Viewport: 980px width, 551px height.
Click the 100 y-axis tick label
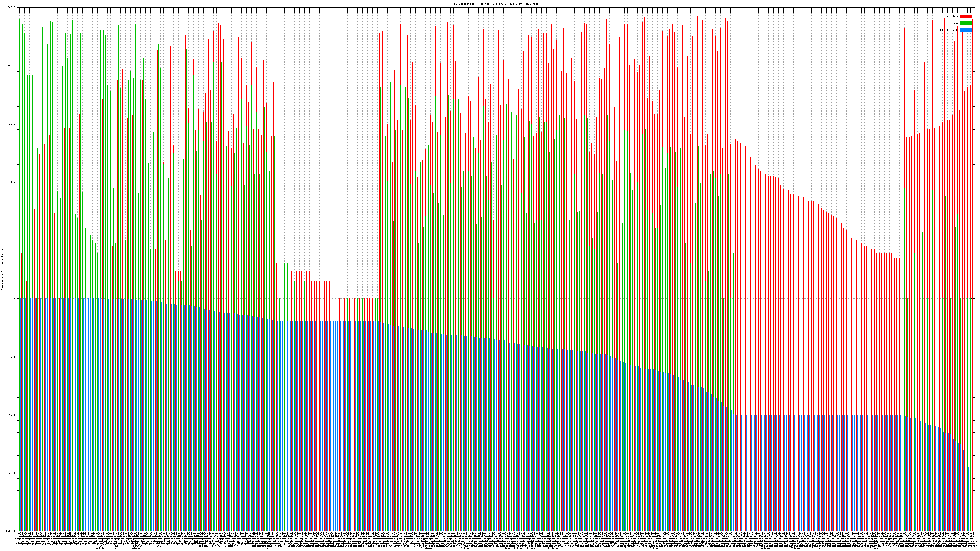[x=13, y=182]
